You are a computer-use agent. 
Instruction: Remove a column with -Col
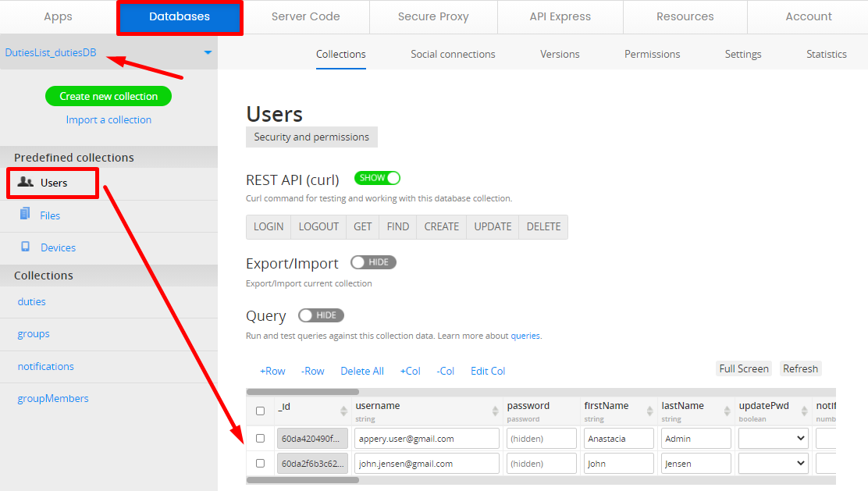446,372
